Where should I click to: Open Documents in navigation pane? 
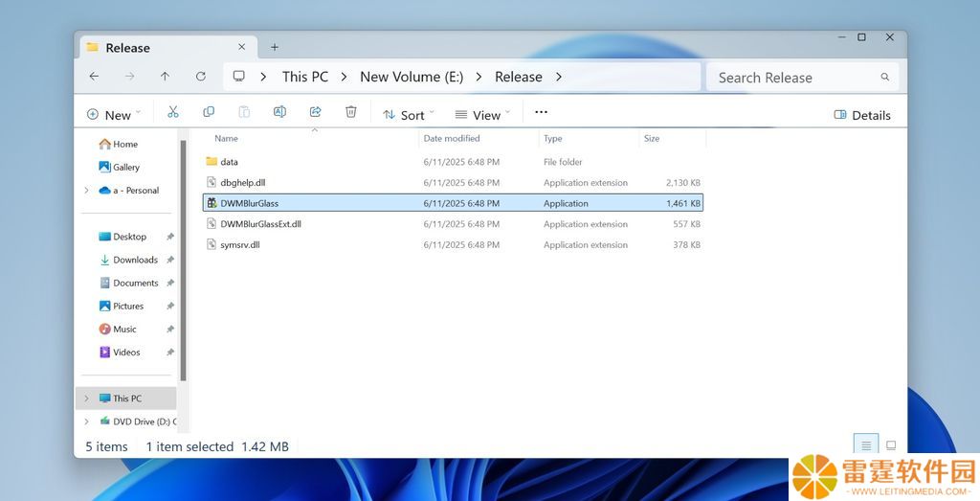pos(128,283)
